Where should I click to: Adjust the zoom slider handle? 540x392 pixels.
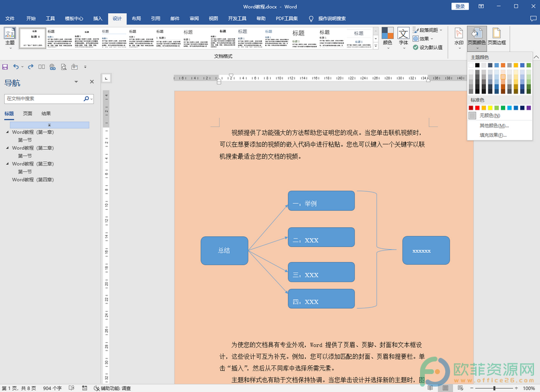[x=494, y=388]
